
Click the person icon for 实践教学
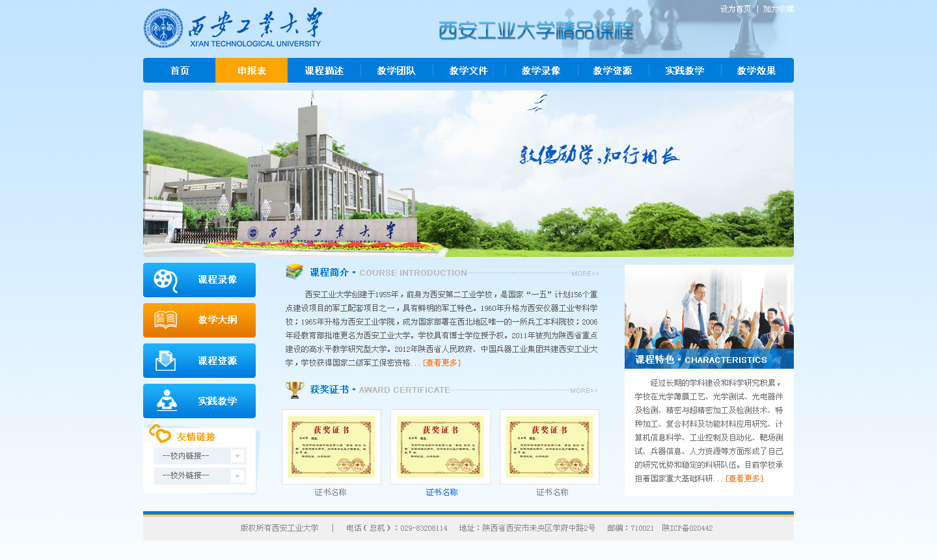coord(167,401)
